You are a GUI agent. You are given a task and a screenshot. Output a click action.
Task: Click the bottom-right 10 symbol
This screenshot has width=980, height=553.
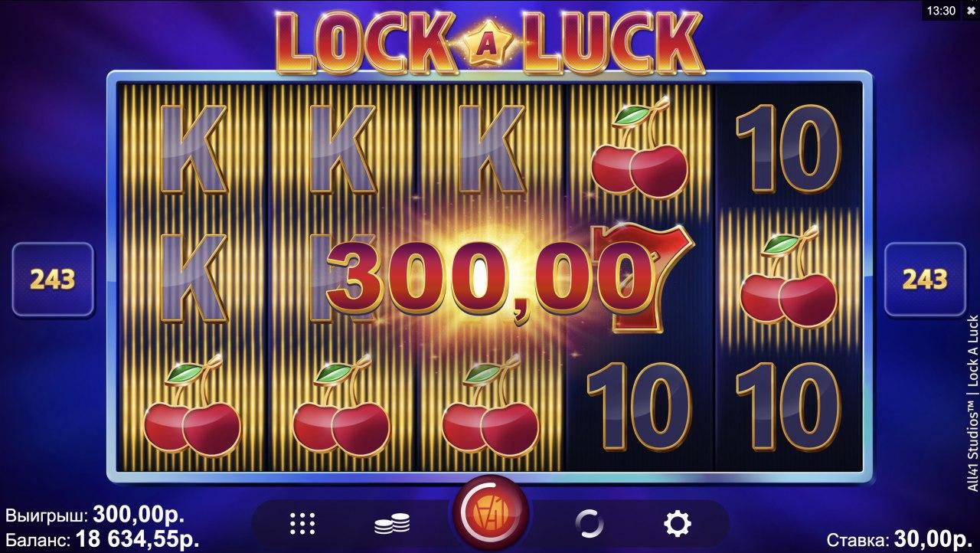(789, 406)
